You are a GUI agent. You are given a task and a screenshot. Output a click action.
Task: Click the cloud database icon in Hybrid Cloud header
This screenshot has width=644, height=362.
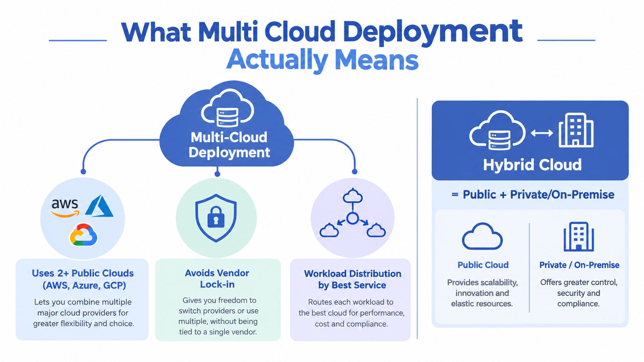pyautogui.click(x=497, y=130)
